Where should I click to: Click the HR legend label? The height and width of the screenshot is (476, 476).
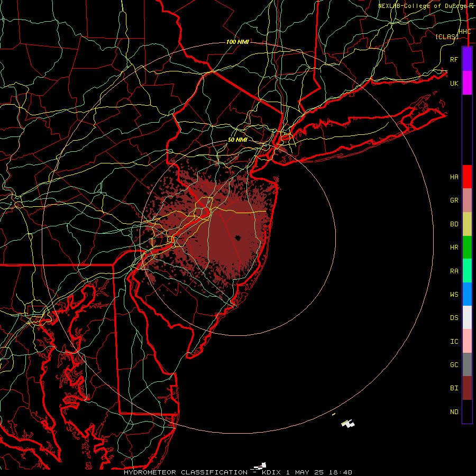coord(454,248)
